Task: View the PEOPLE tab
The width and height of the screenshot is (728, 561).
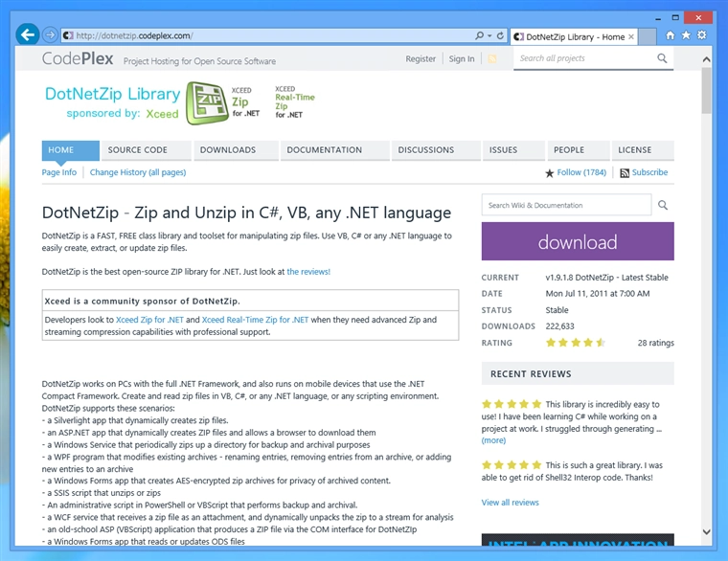Action: click(578, 150)
